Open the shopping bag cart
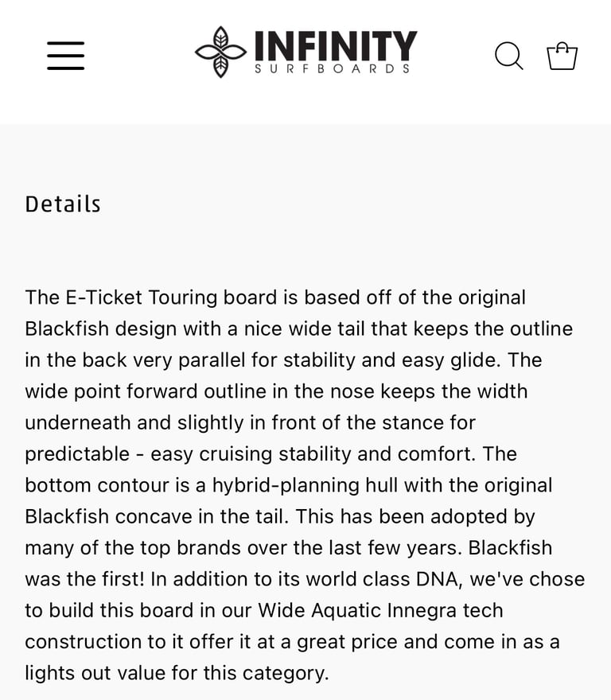 tap(562, 56)
